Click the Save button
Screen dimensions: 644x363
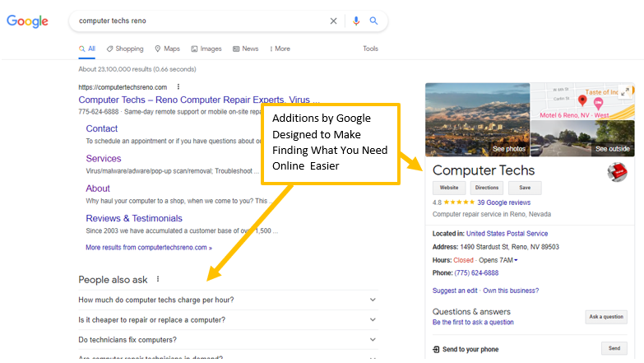click(x=525, y=188)
